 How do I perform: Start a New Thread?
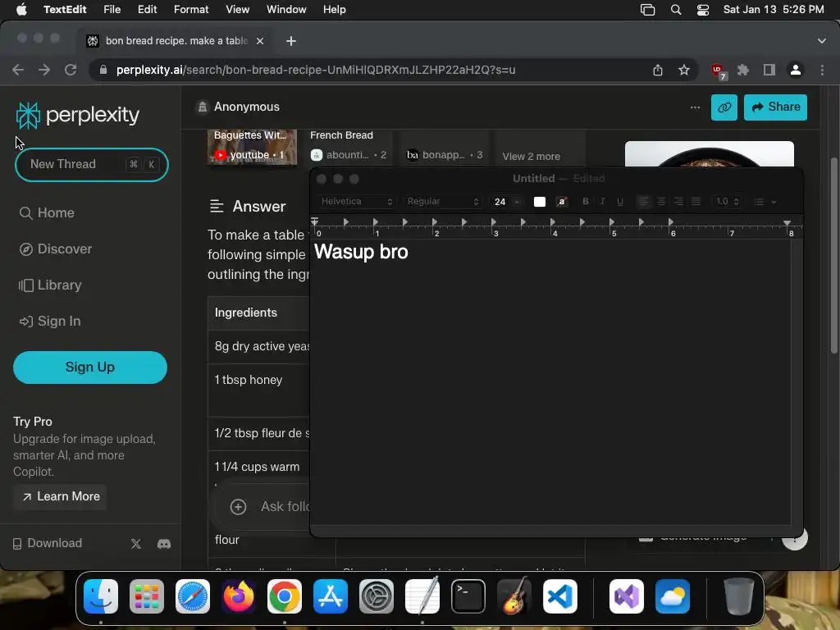pyautogui.click(x=92, y=164)
